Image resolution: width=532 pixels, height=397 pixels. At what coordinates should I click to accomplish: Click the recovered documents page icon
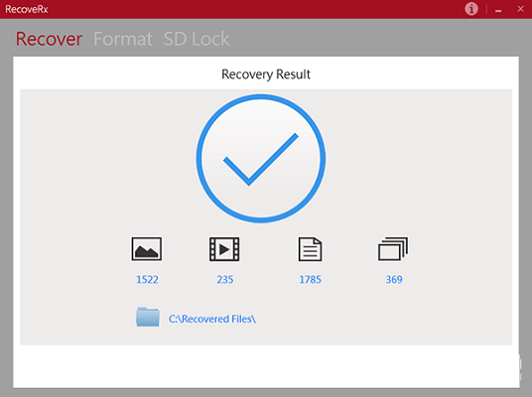(310, 249)
